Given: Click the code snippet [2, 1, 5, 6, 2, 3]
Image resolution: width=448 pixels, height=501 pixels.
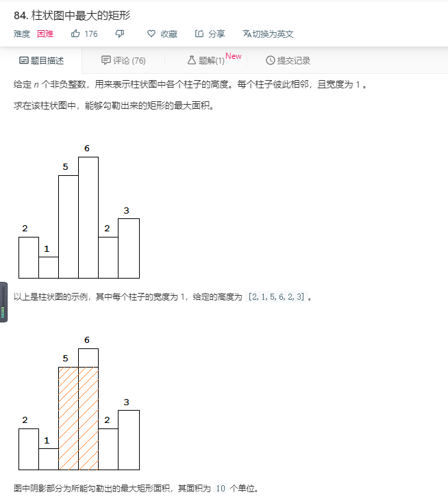Looking at the screenshot, I should click(x=276, y=297).
